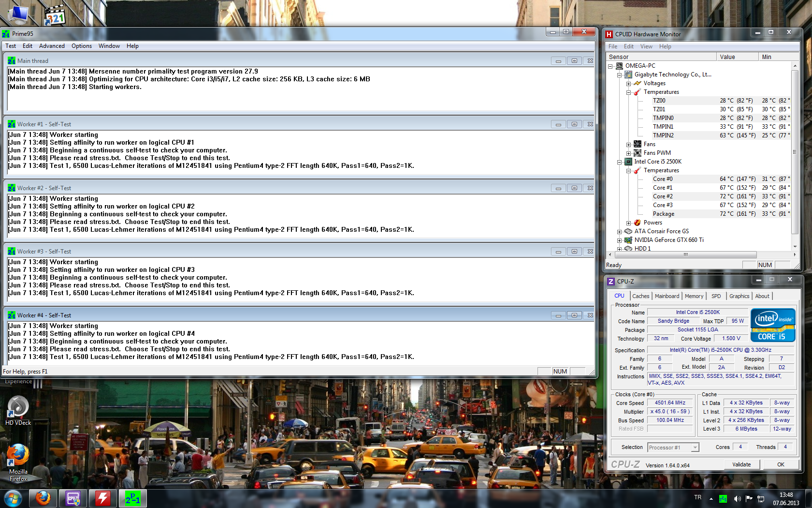Open Action Center flag tray icon

tap(749, 498)
